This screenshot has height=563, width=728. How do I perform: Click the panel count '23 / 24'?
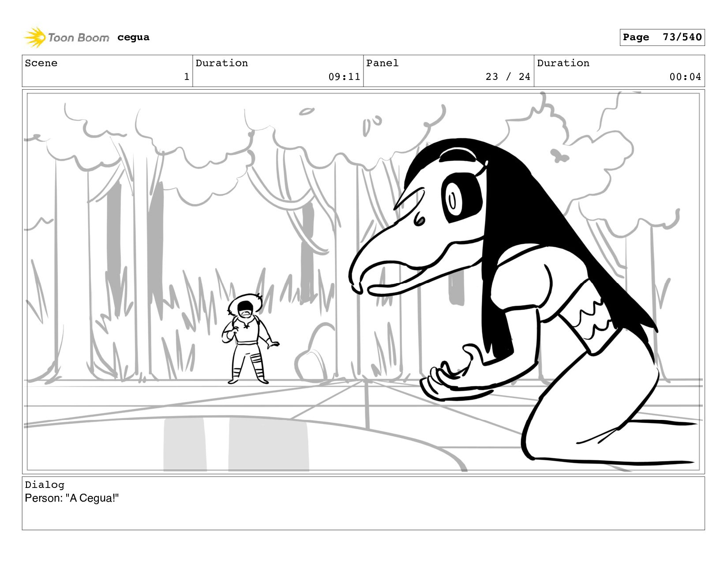tap(508, 77)
